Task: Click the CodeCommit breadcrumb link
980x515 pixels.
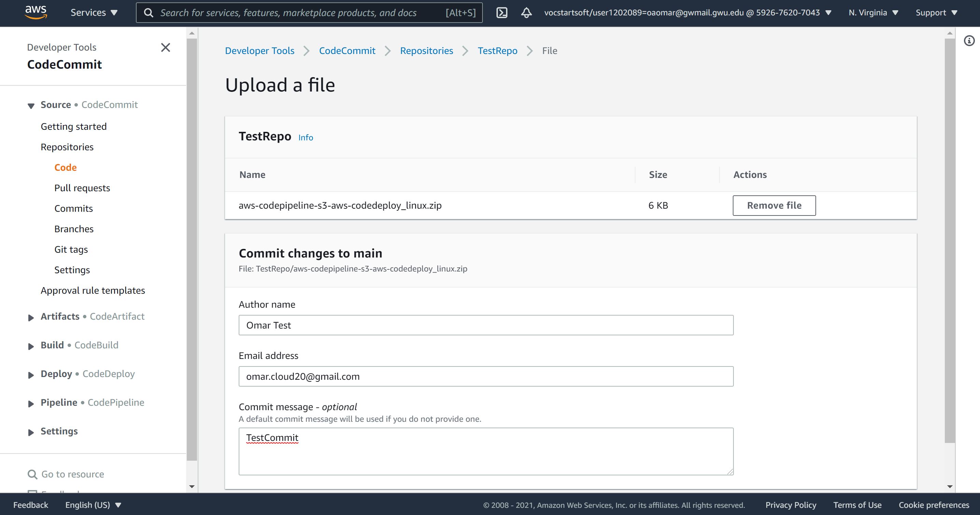Action: [x=347, y=51]
